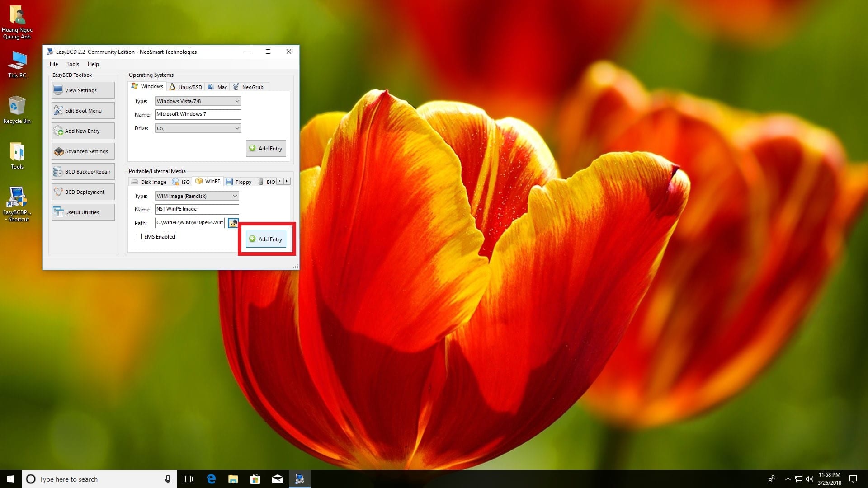Open the File menu
The image size is (868, 488).
pyautogui.click(x=54, y=64)
